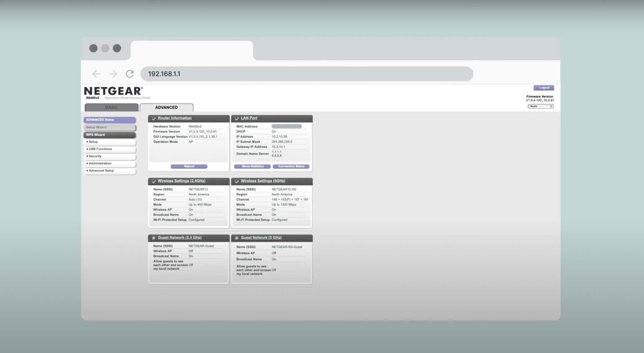
Task: Click the Logout button
Action: [544, 88]
